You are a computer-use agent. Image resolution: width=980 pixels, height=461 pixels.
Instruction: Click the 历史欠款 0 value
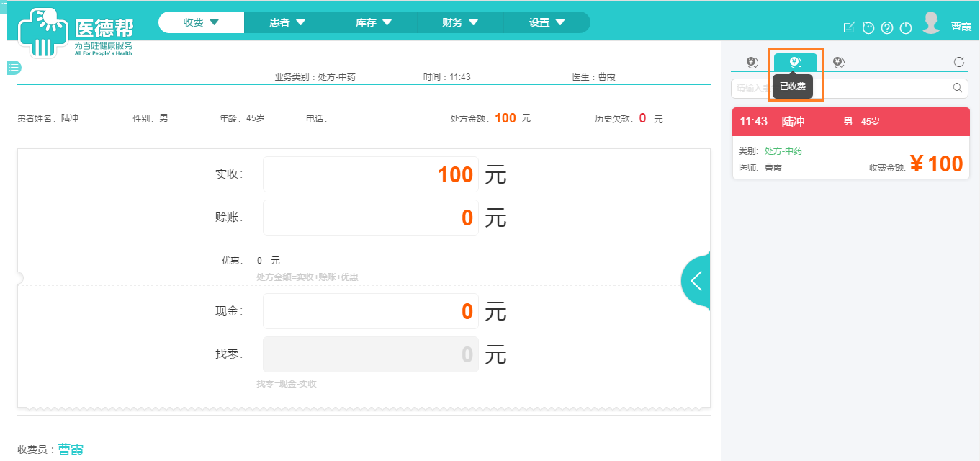pos(642,118)
